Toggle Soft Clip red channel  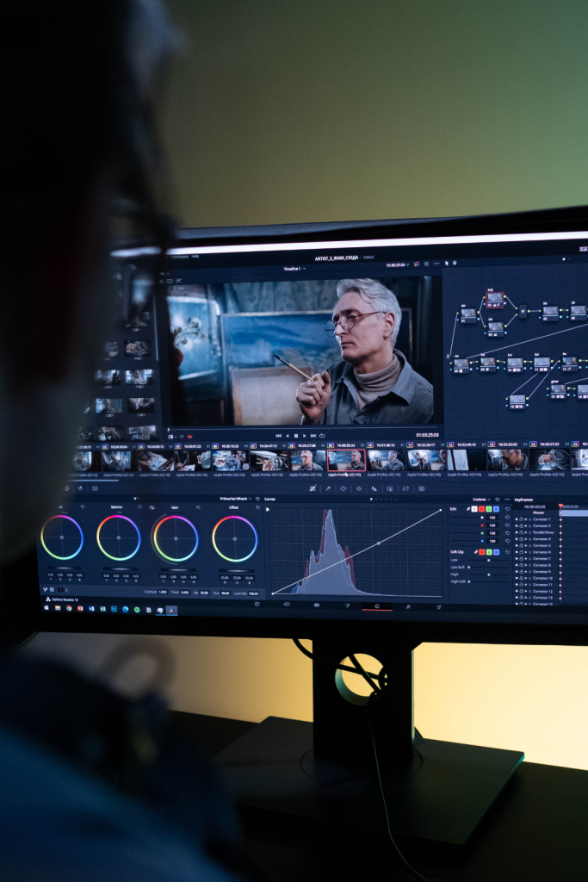click(x=482, y=552)
